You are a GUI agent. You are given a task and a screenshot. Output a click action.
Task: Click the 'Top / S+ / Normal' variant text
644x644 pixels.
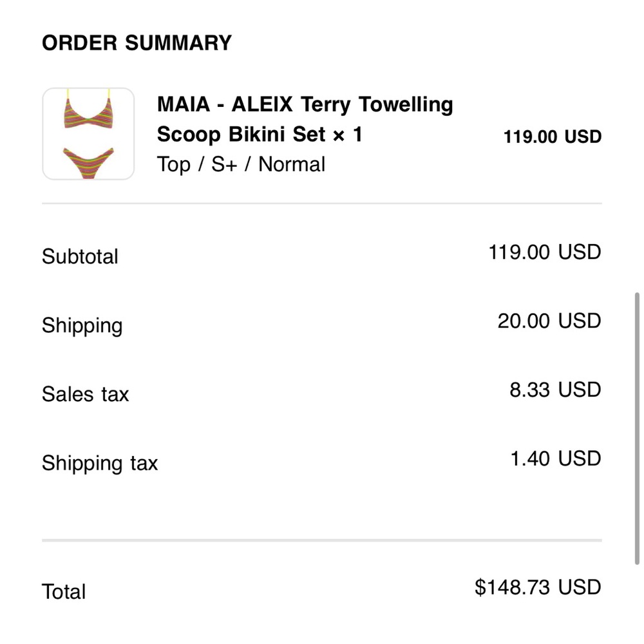(241, 165)
